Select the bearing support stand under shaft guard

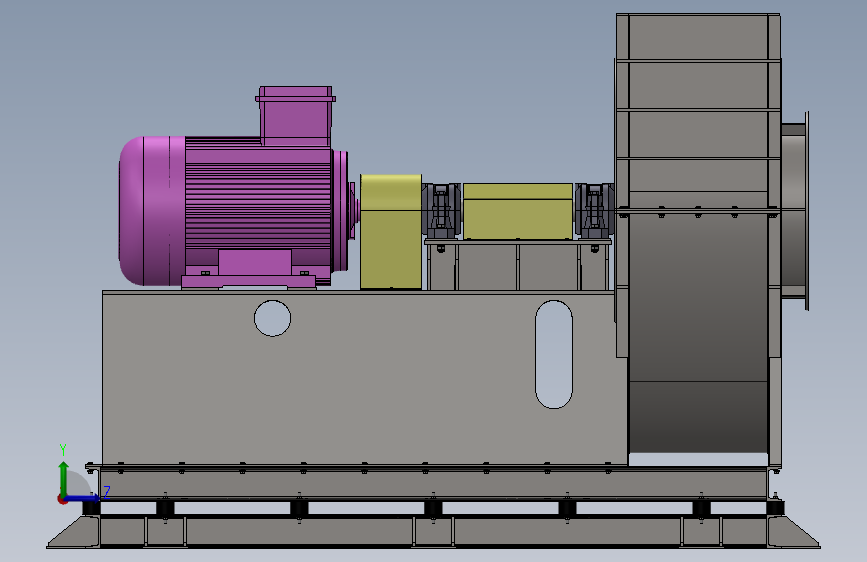pos(518,265)
